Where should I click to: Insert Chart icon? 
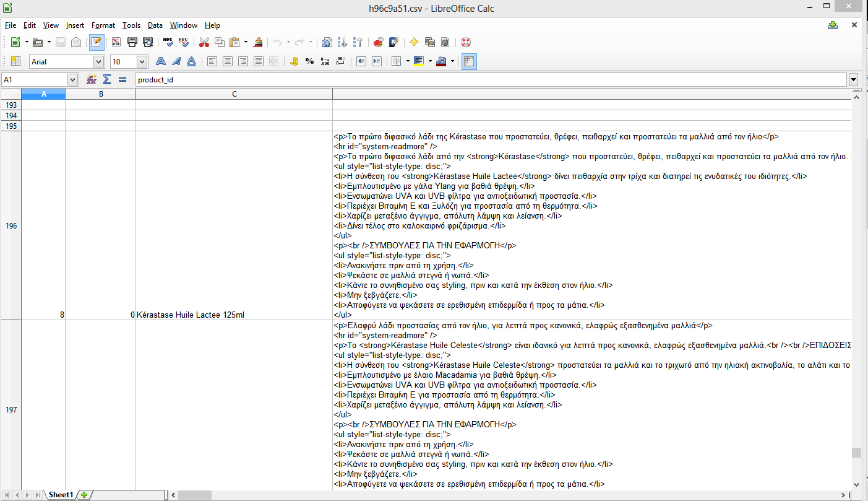379,42
